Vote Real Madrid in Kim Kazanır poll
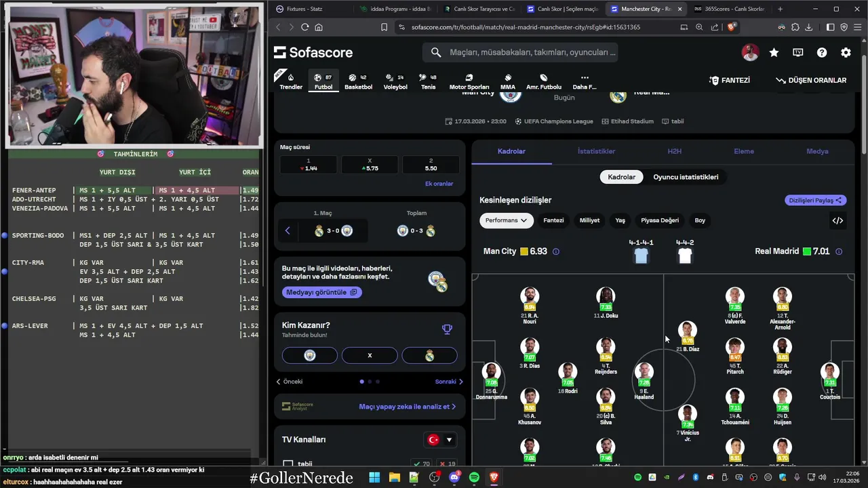Viewport: 868px width, 488px height. coord(429,355)
